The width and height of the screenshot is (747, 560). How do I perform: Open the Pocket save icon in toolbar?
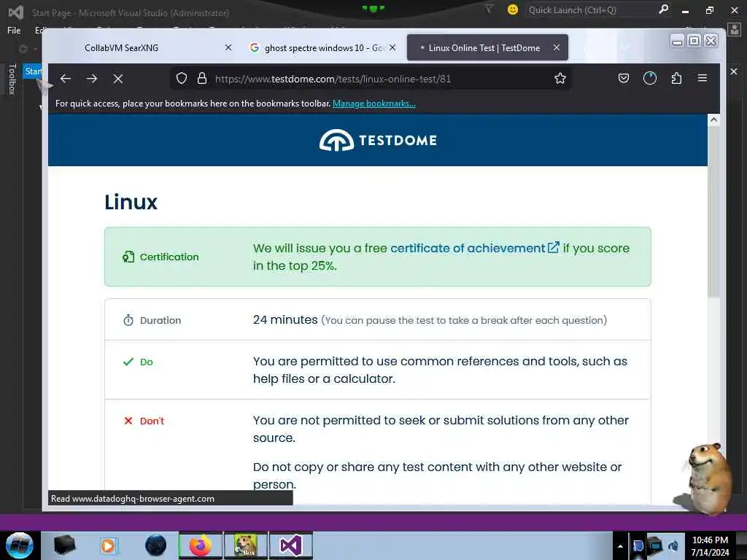624,78
